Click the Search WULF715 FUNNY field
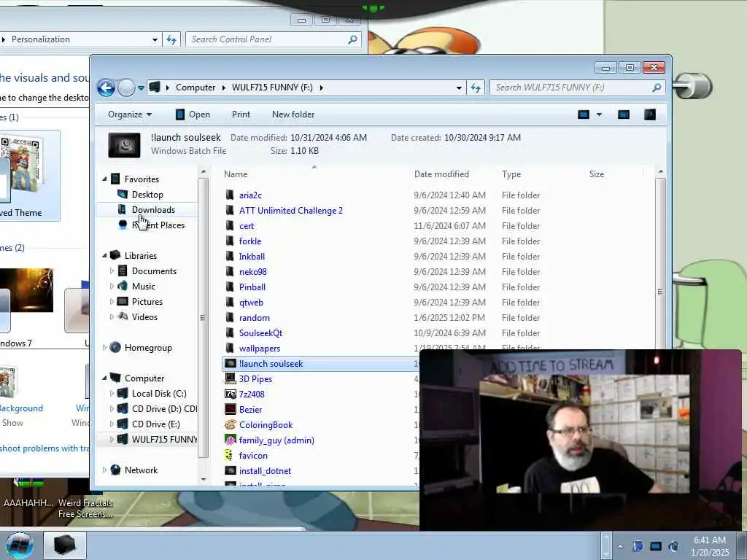This screenshot has height=560, width=747. click(x=576, y=87)
